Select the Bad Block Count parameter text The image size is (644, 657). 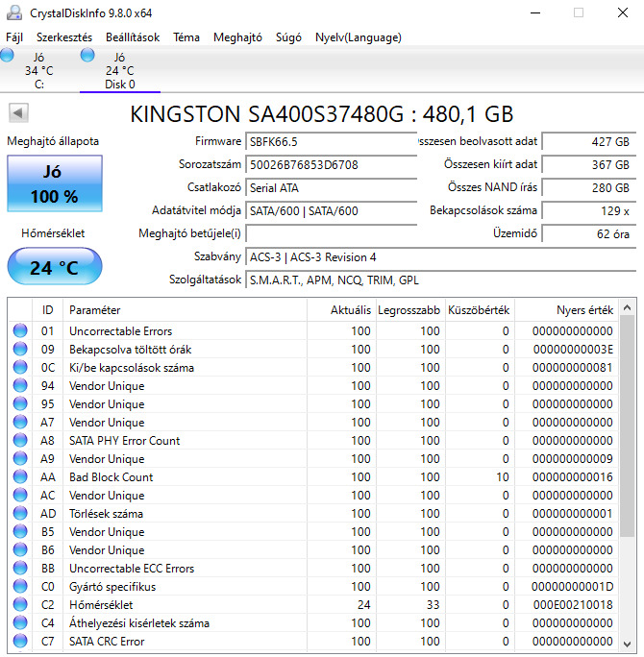point(111,476)
